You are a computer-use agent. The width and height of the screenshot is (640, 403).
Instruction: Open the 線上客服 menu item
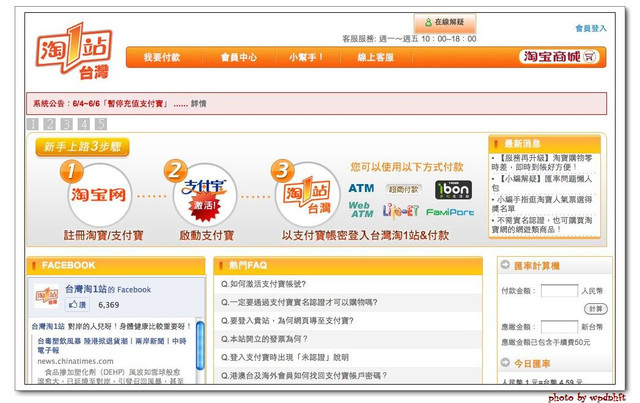pos(376,57)
